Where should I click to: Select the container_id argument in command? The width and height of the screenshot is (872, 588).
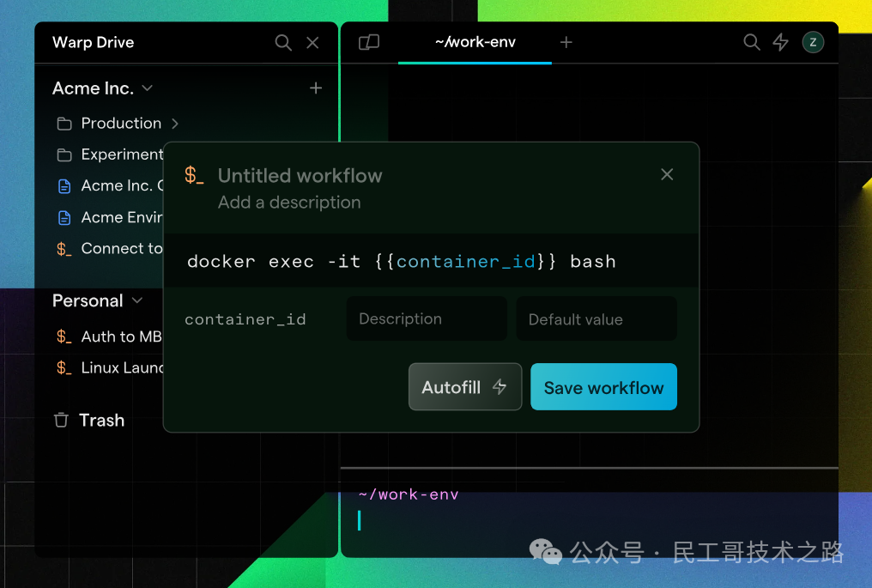[x=465, y=262]
